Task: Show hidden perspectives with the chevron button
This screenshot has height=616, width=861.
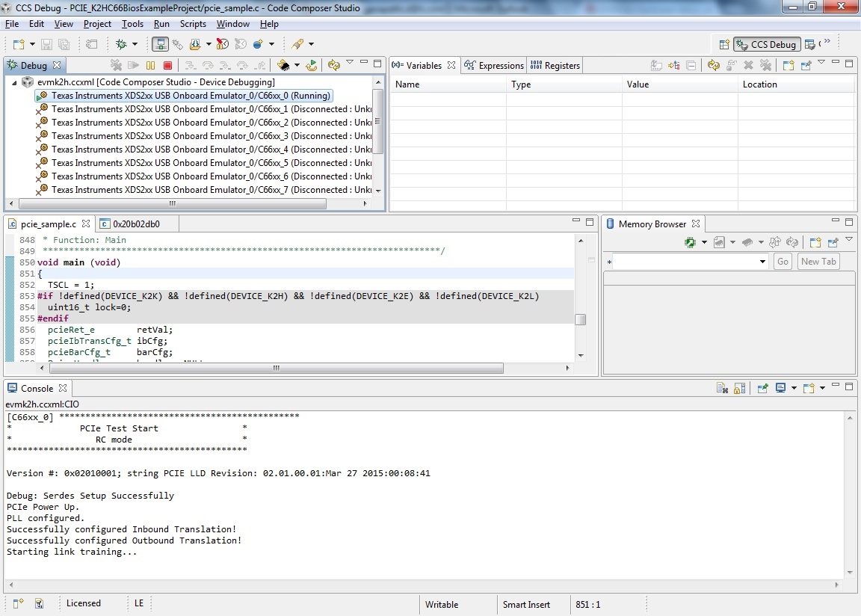Action: tap(827, 42)
